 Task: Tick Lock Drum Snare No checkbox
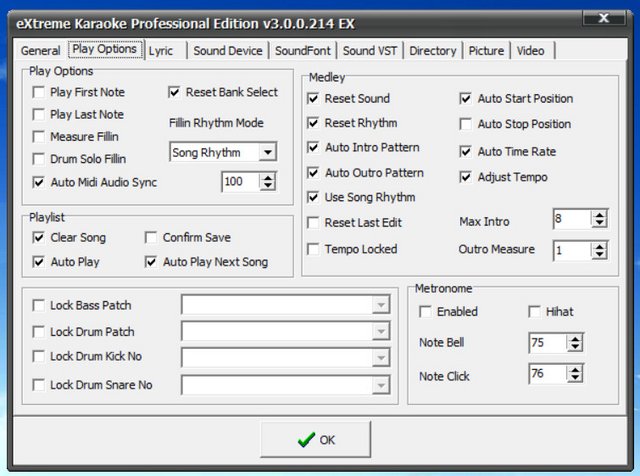[38, 385]
